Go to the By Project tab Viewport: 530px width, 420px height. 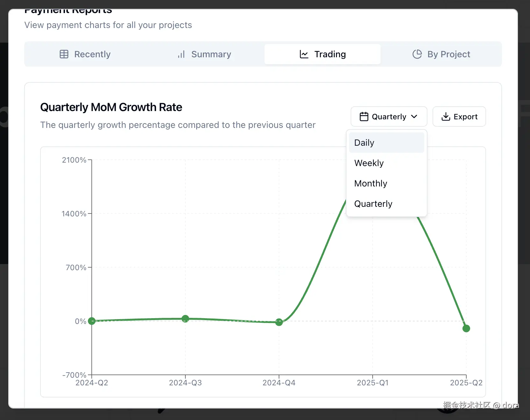(x=448, y=54)
